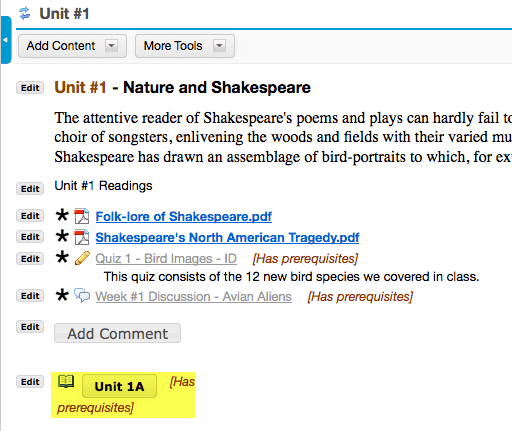This screenshot has width=512, height=431.
Task: Click Has prerequisites note next to Quiz 1
Action: (x=305, y=259)
